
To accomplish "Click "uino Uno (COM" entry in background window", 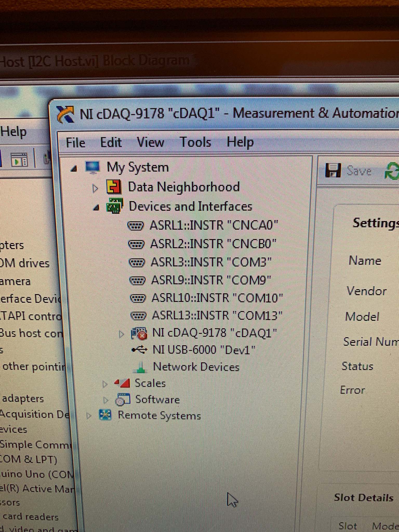I will coord(37,474).
